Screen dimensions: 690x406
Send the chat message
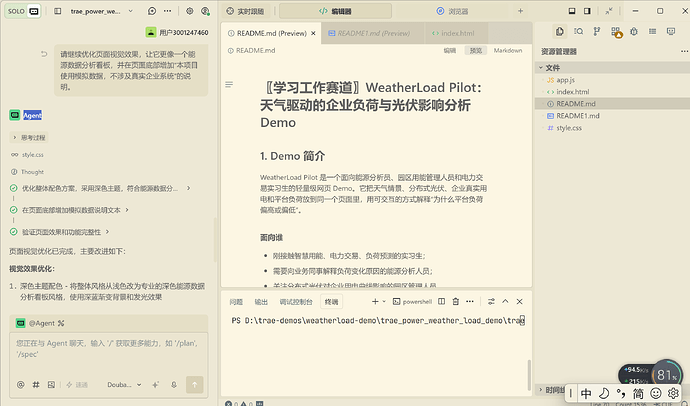pyautogui.click(x=195, y=384)
